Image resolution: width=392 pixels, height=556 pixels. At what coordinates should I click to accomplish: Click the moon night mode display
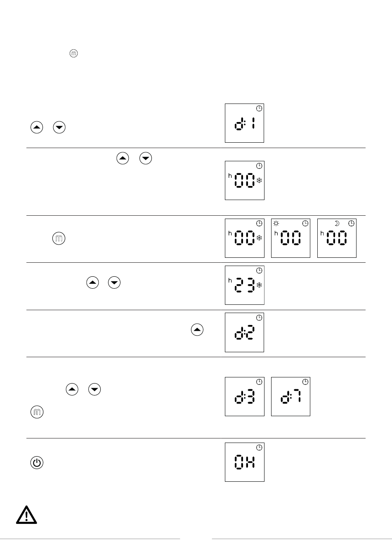[x=337, y=238]
